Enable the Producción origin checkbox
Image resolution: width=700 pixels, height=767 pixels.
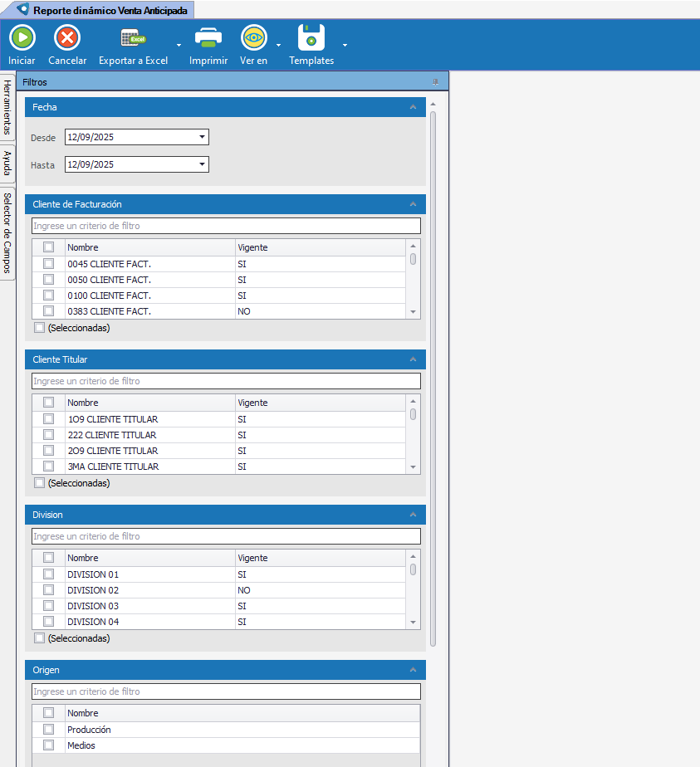pos(49,730)
